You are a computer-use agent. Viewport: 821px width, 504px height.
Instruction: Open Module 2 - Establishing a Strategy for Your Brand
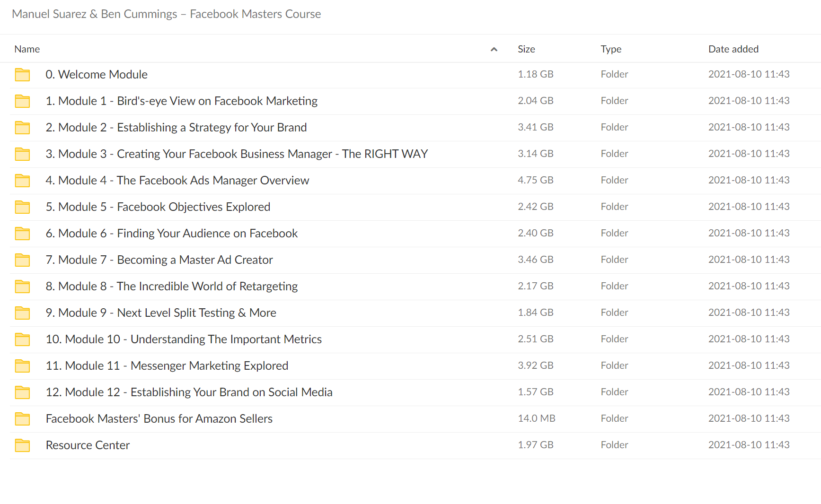point(176,128)
